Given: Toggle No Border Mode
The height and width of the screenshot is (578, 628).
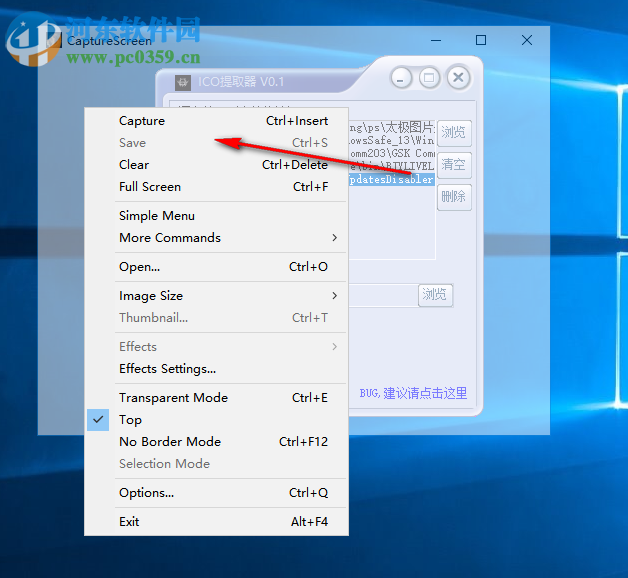Looking at the screenshot, I should coord(216,442).
